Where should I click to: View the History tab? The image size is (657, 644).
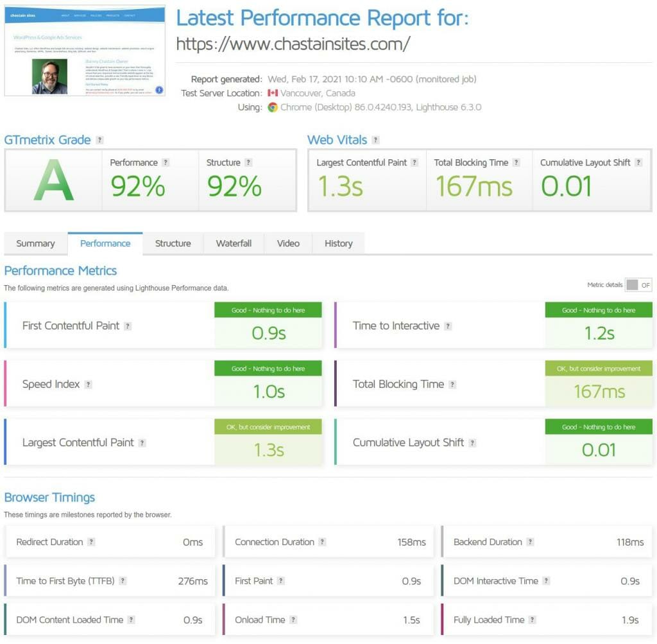339,243
